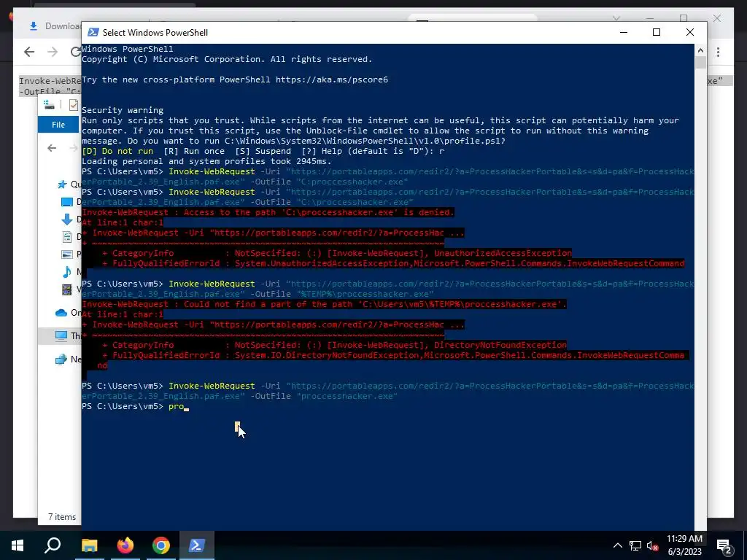Click the browser forward arrow

pyautogui.click(x=53, y=52)
